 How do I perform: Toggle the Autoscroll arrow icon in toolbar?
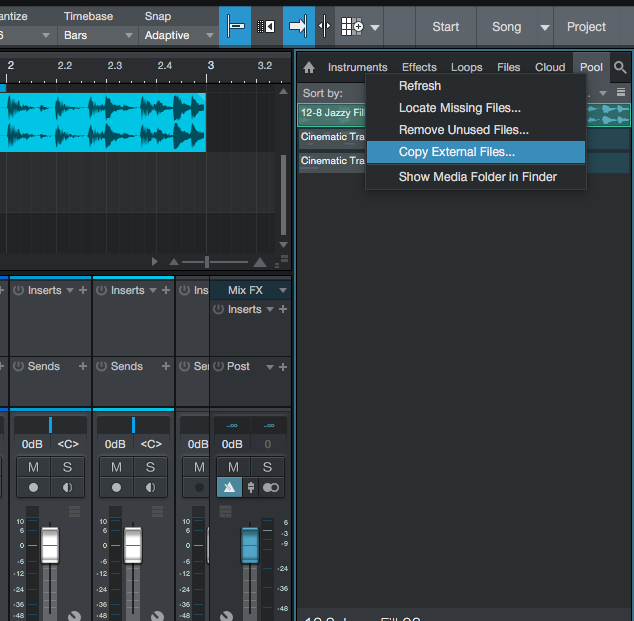click(298, 26)
